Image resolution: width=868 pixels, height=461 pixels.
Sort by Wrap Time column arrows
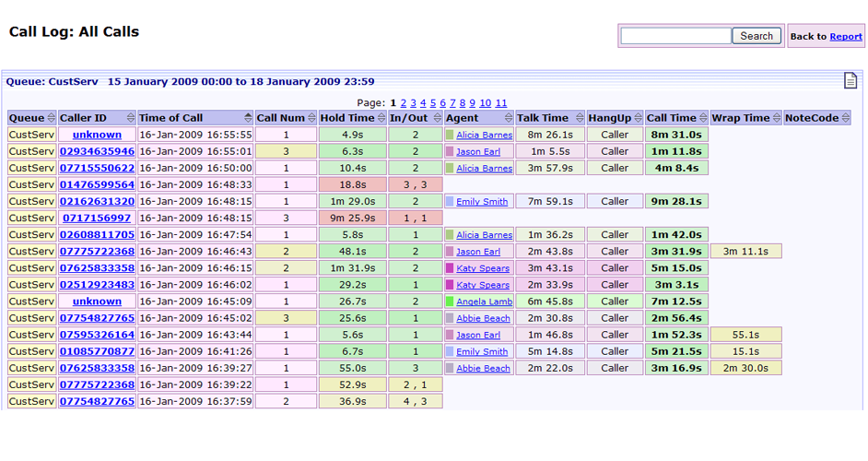click(776, 117)
